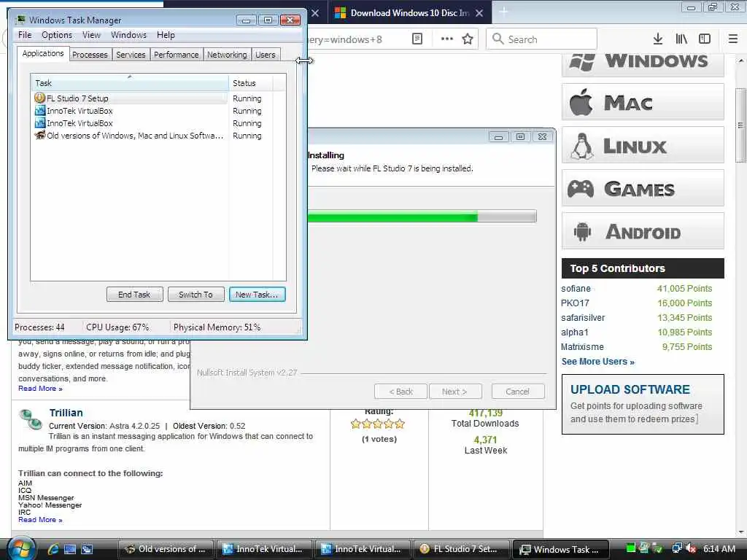Viewport: 747px width, 560px height.
Task: Launch Internet Explorer from quick launch
Action: click(x=53, y=549)
